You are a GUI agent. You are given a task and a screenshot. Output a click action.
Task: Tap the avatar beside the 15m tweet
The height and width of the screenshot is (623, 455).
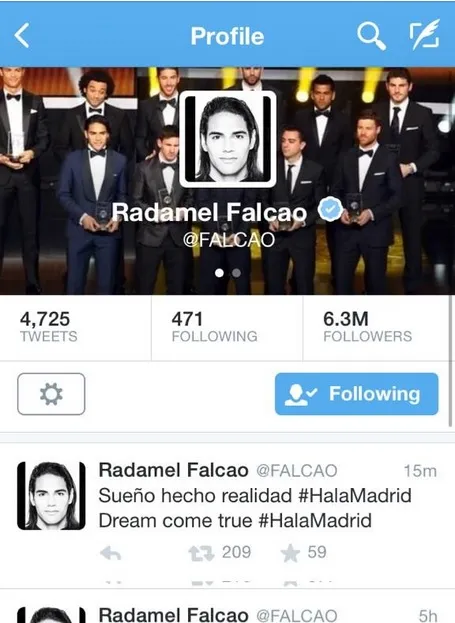pyautogui.click(x=51, y=495)
